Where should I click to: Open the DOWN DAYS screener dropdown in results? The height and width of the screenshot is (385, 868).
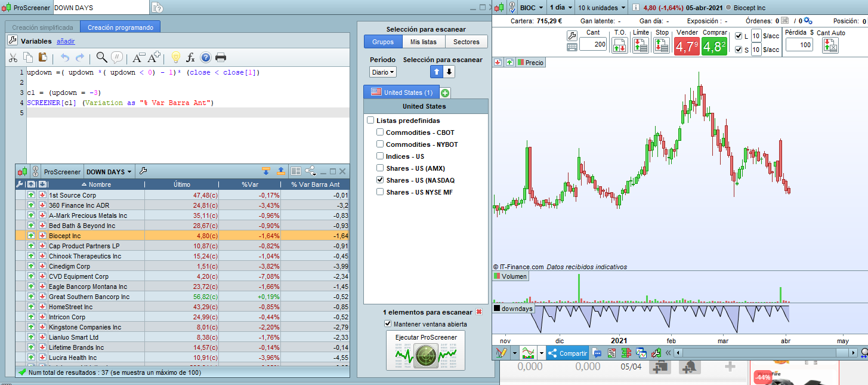[109, 172]
